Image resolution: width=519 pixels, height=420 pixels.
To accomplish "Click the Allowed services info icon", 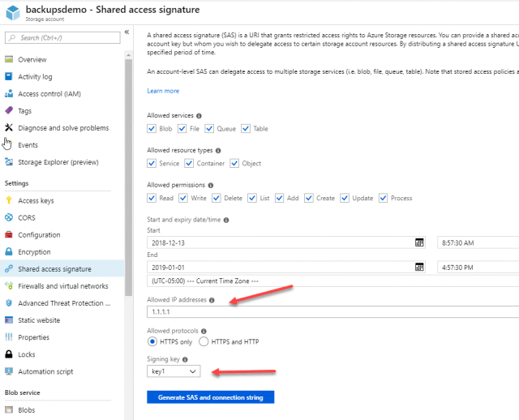I will coord(199,116).
